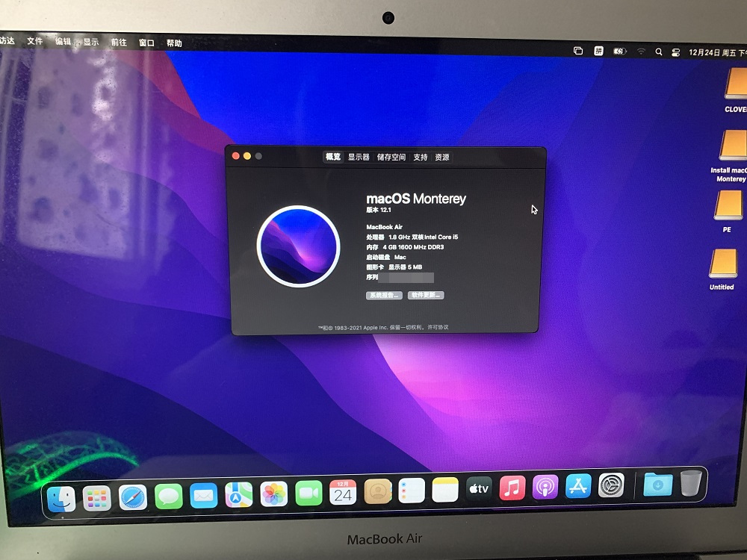Click the macOS Monterey circular logo
Screen dimensions: 747x560
(x=298, y=246)
